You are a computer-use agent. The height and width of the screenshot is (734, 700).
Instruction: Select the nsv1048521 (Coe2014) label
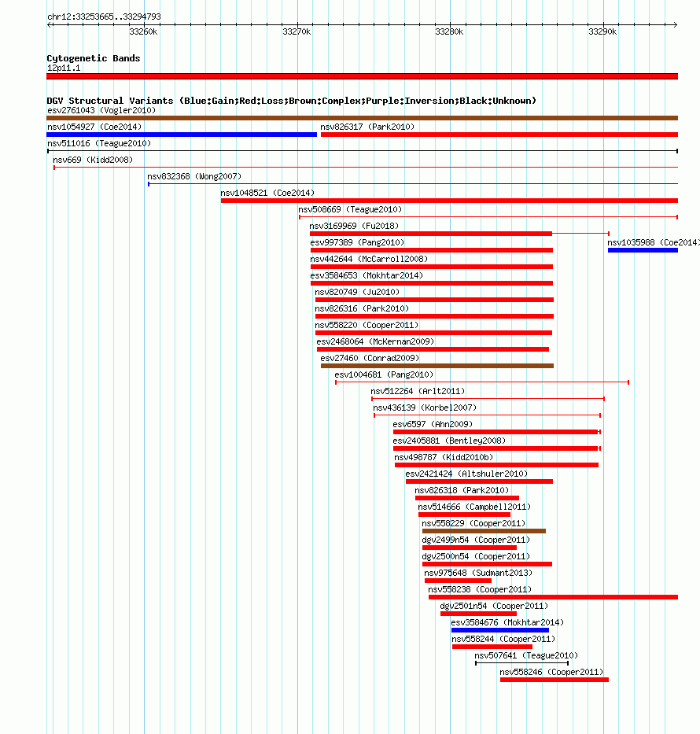coord(267,193)
